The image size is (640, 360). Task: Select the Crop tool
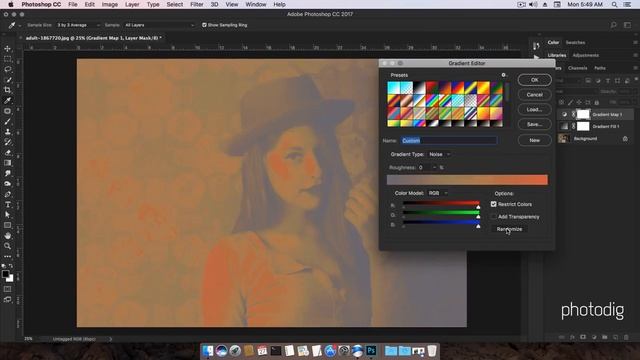point(7,90)
